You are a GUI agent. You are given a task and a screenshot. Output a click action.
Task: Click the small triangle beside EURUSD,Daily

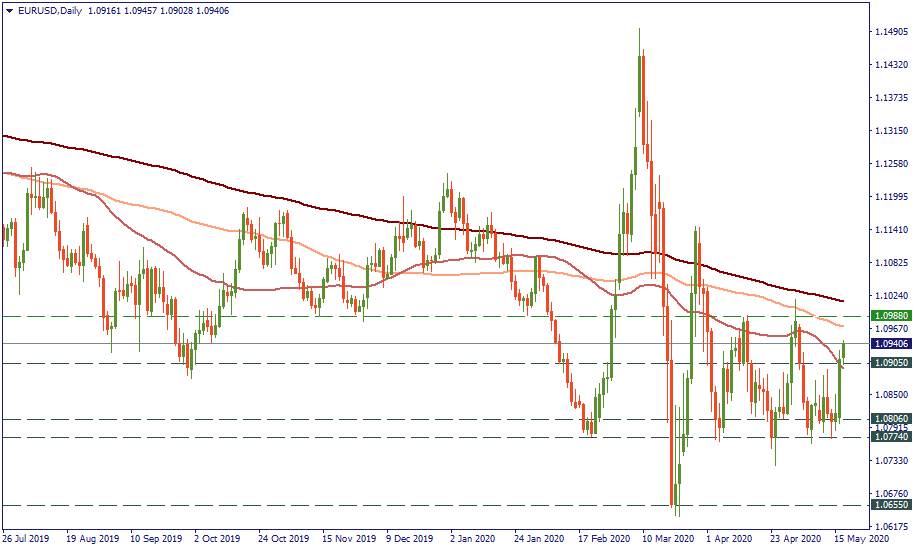[9, 10]
